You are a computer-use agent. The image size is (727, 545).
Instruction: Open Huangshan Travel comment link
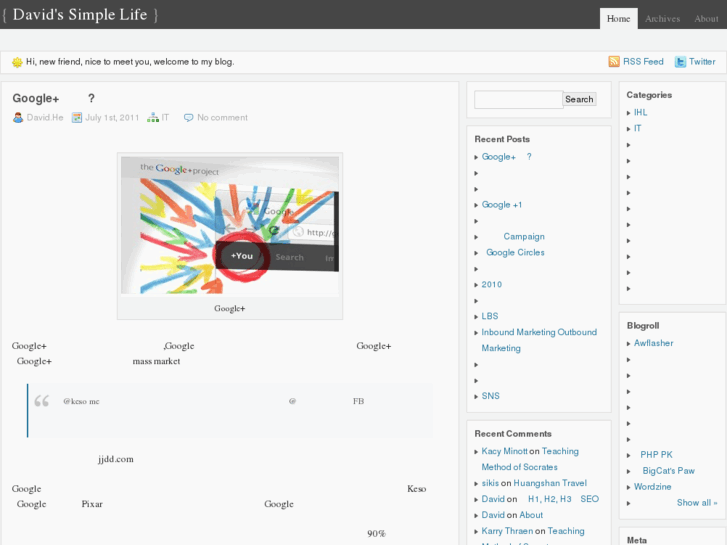pos(550,483)
